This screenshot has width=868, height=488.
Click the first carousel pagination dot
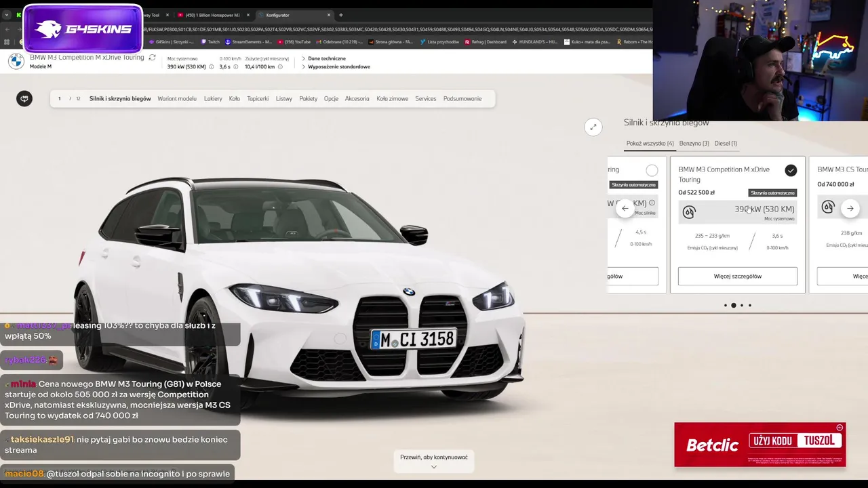coord(726,306)
